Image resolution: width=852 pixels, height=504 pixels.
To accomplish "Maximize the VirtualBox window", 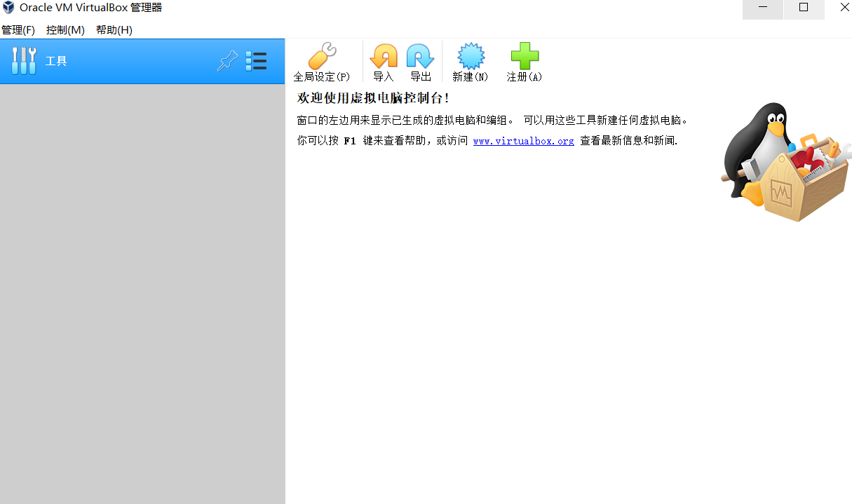I will pos(804,8).
